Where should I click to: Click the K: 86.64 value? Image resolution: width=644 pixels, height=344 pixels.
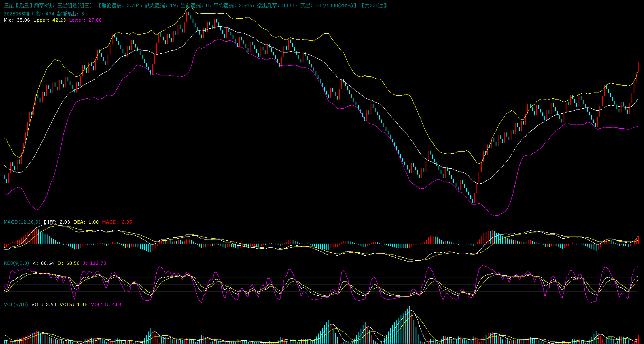pyautogui.click(x=43, y=263)
